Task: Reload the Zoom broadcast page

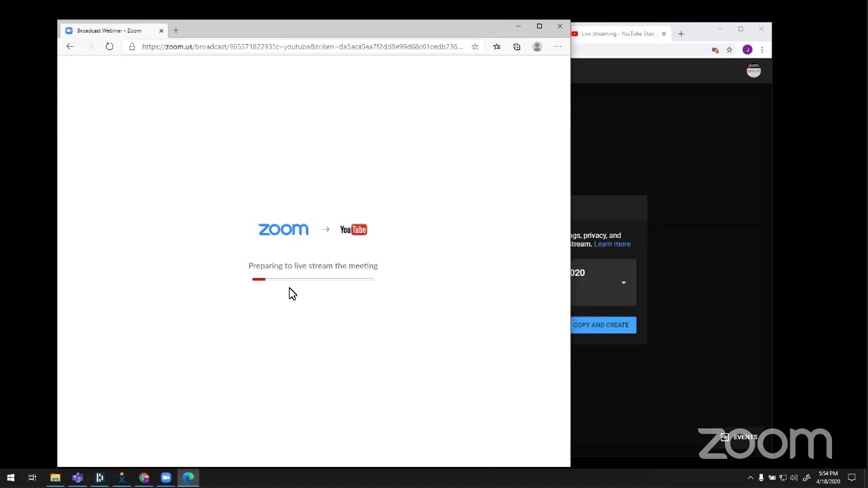Action: pos(109,47)
